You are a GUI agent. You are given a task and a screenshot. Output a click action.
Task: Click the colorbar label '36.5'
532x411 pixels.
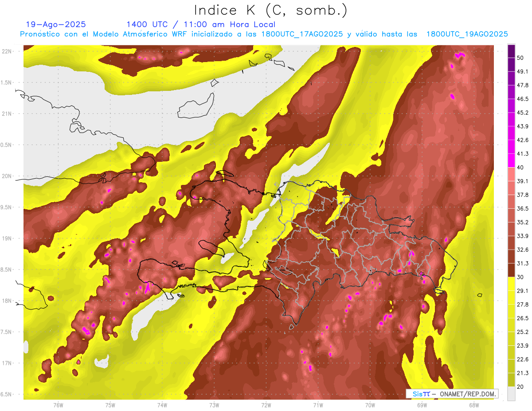pyautogui.click(x=522, y=208)
